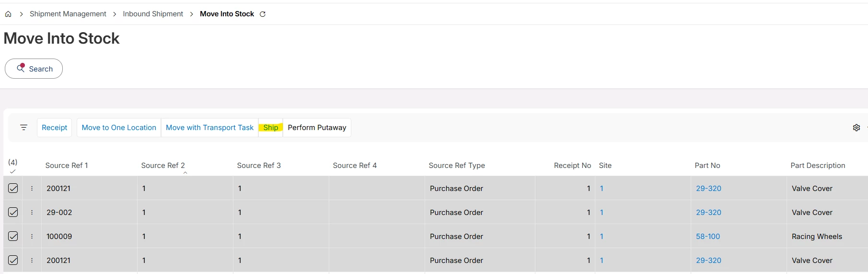Screen dimensions: 868x274
Task: Go to the home icon in breadcrumb
Action: pos(8,14)
